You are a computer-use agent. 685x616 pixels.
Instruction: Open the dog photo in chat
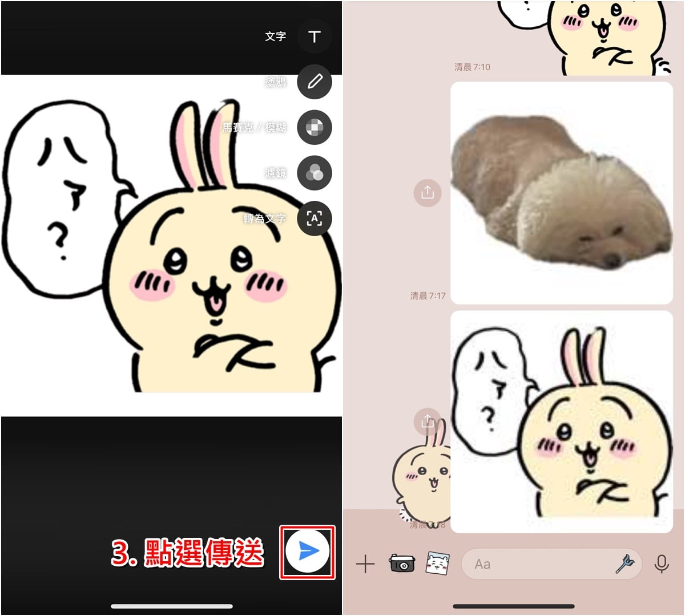(562, 193)
